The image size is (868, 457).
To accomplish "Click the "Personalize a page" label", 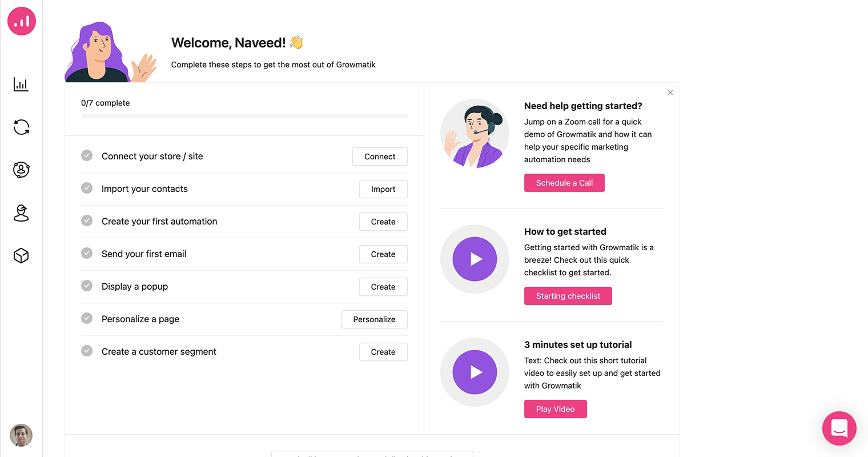I will click(x=140, y=319).
